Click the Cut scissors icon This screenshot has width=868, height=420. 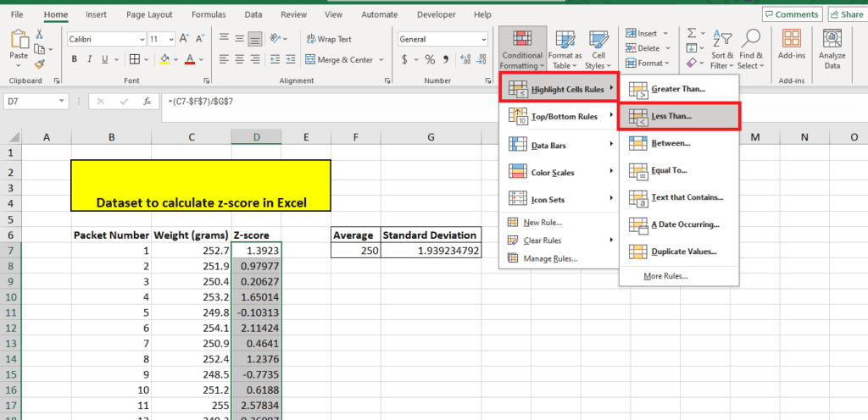point(39,34)
